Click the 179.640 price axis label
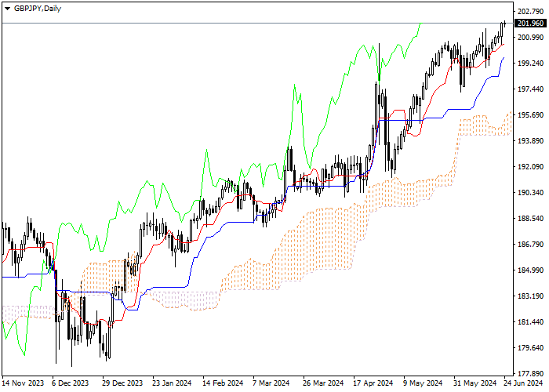Screen dimensions: 549x392 point(530,348)
